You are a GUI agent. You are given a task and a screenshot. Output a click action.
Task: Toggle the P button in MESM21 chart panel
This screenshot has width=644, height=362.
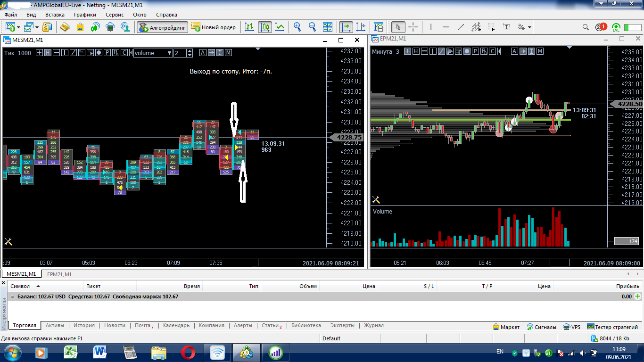tap(107, 53)
